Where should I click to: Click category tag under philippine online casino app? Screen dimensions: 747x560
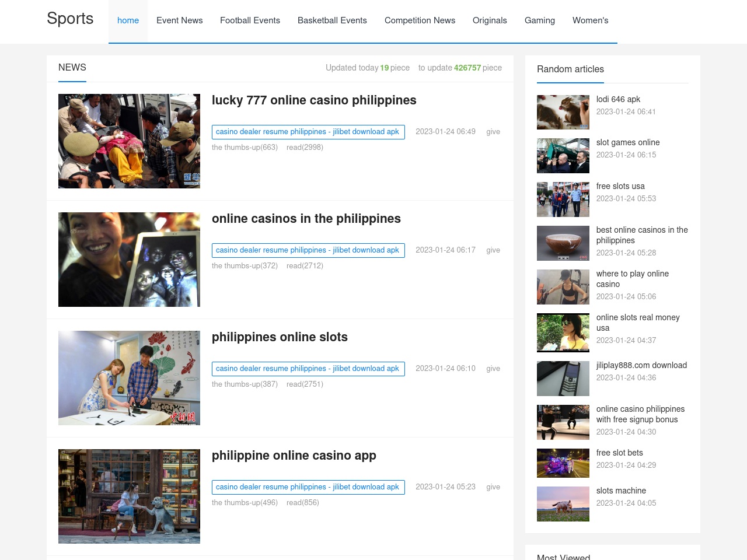pos(308,487)
